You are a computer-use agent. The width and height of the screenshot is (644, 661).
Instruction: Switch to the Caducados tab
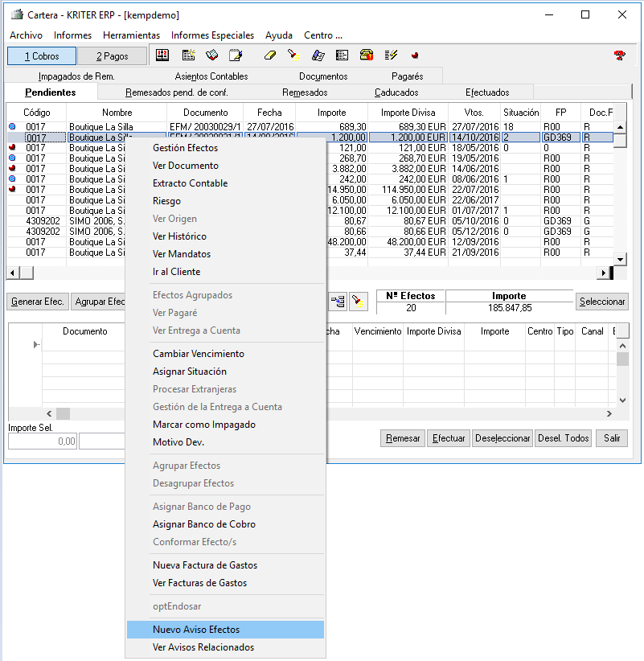tap(396, 92)
